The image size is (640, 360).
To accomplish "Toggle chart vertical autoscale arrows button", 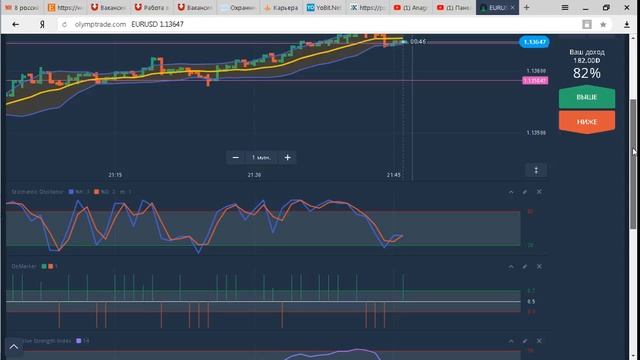I will pyautogui.click(x=536, y=171).
